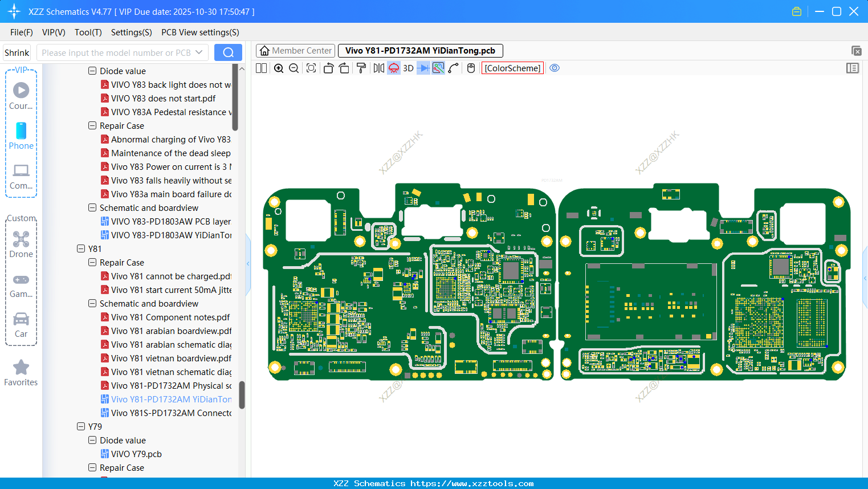
Task: Select the Zoom Out tool
Action: (293, 68)
